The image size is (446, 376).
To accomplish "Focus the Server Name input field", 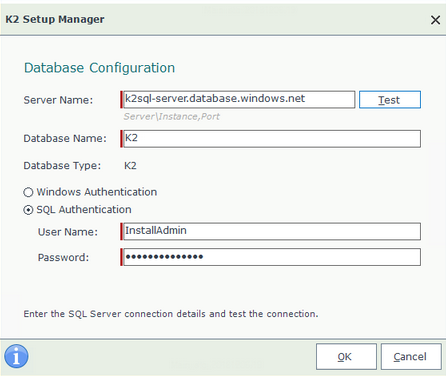I will (x=238, y=99).
